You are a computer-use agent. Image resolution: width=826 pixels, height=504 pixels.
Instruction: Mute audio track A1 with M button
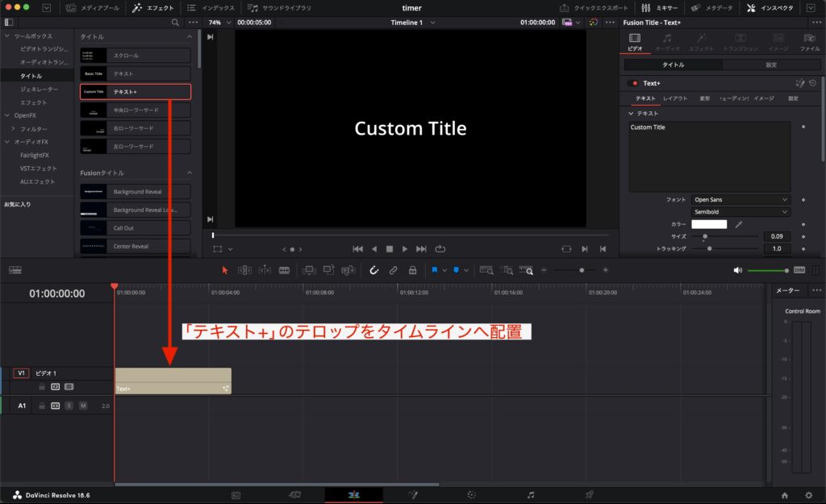pos(83,406)
